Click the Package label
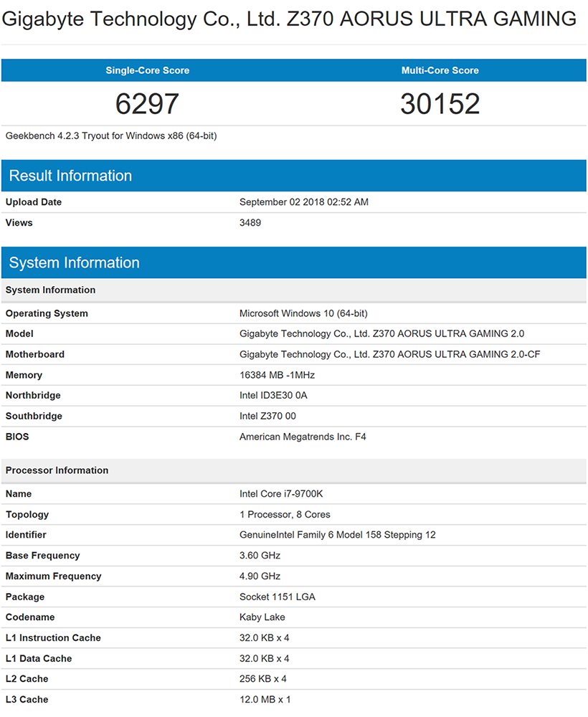 pyautogui.click(x=24, y=597)
